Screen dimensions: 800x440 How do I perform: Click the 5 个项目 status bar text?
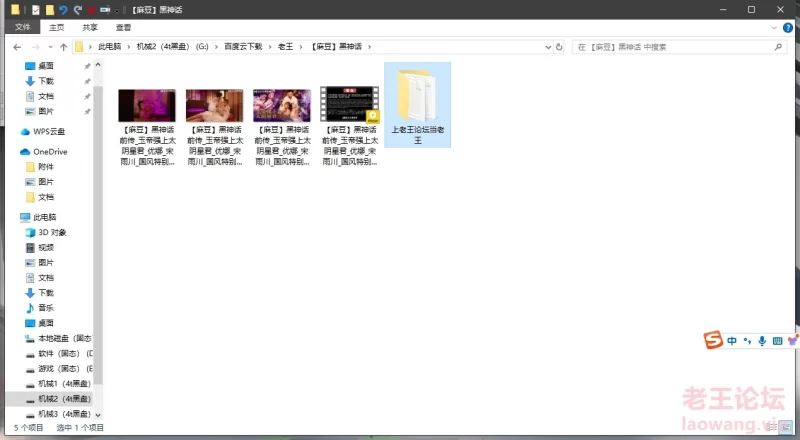coord(29,428)
